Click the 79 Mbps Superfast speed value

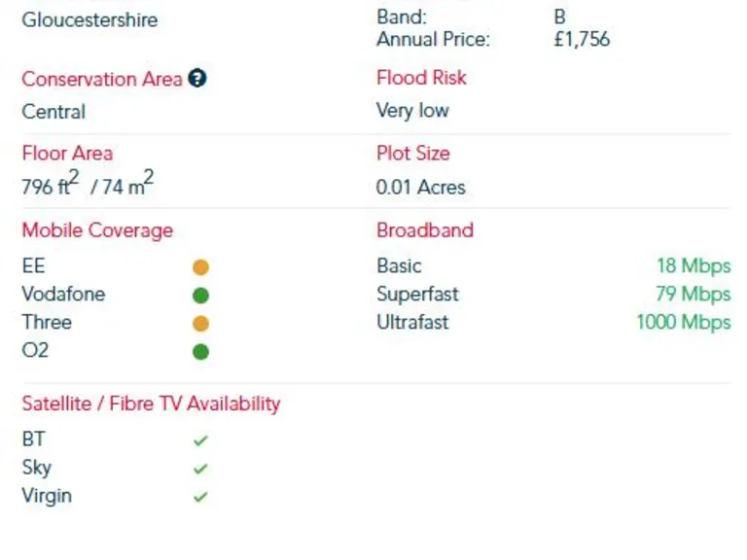pos(693,294)
